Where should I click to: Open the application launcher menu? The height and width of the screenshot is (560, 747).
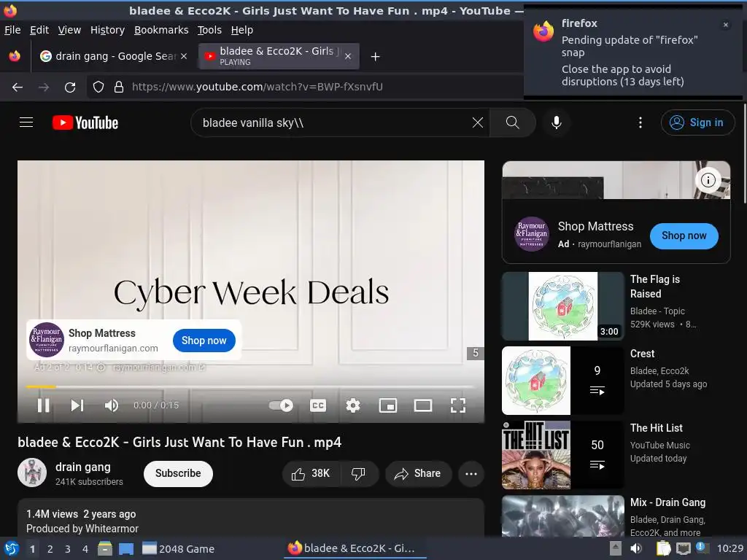[12, 548]
